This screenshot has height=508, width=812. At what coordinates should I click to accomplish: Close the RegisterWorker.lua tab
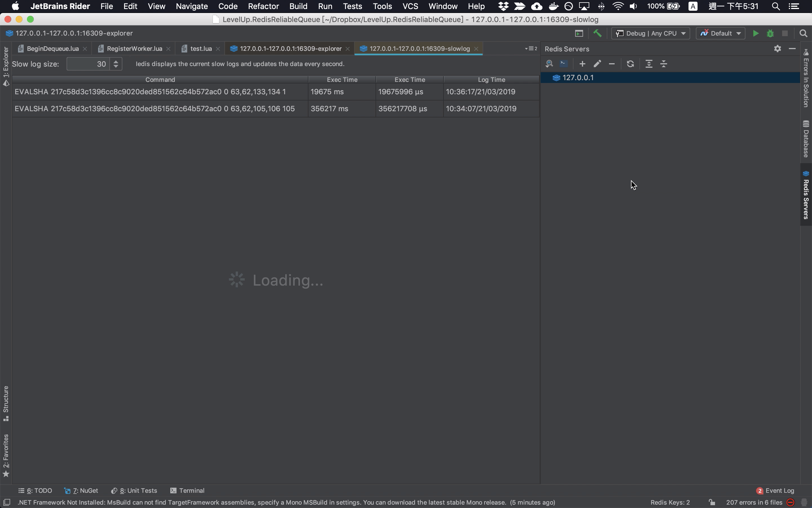tap(168, 49)
